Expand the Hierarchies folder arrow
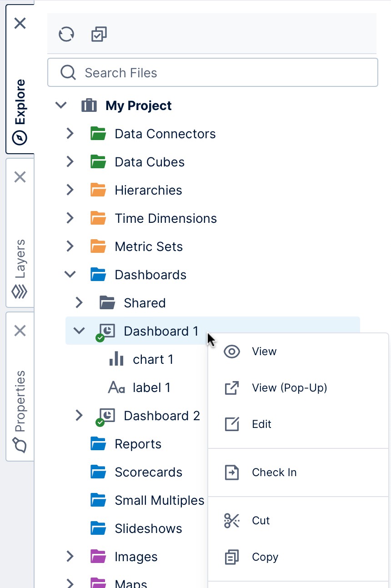Image resolution: width=391 pixels, height=588 pixels. point(70,190)
